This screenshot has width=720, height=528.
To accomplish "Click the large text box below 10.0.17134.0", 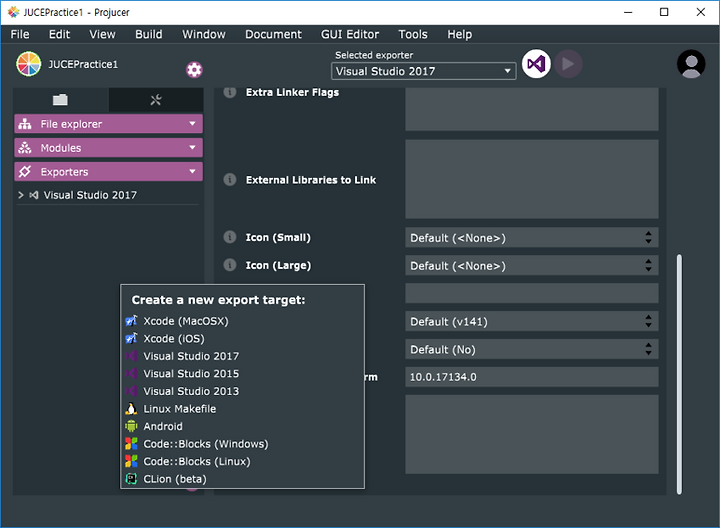I will (x=532, y=434).
